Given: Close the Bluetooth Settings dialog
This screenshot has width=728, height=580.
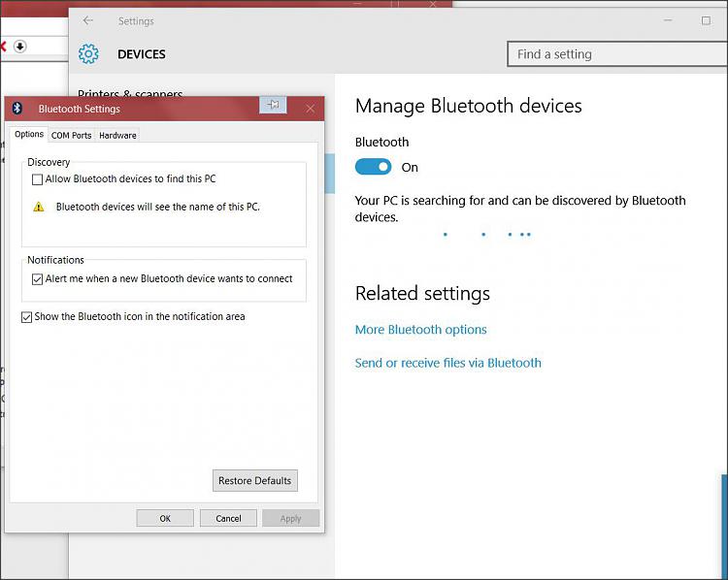Looking at the screenshot, I should (x=311, y=109).
